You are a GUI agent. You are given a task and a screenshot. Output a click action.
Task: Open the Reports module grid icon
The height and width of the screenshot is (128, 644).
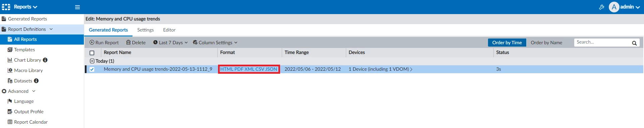6,7
